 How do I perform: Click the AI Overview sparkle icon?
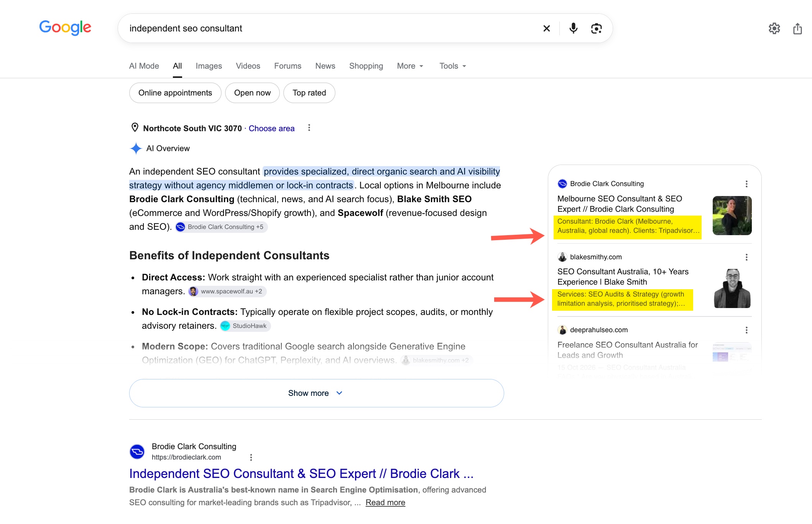[136, 148]
